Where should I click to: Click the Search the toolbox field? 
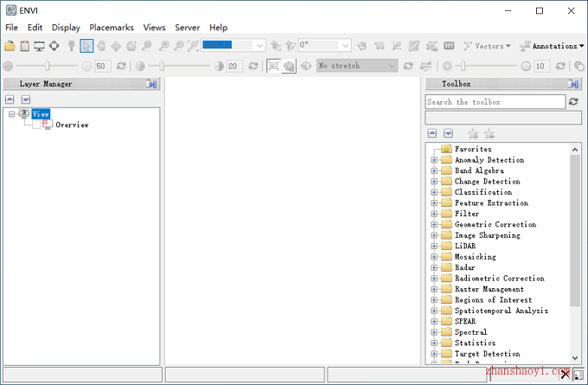click(495, 102)
